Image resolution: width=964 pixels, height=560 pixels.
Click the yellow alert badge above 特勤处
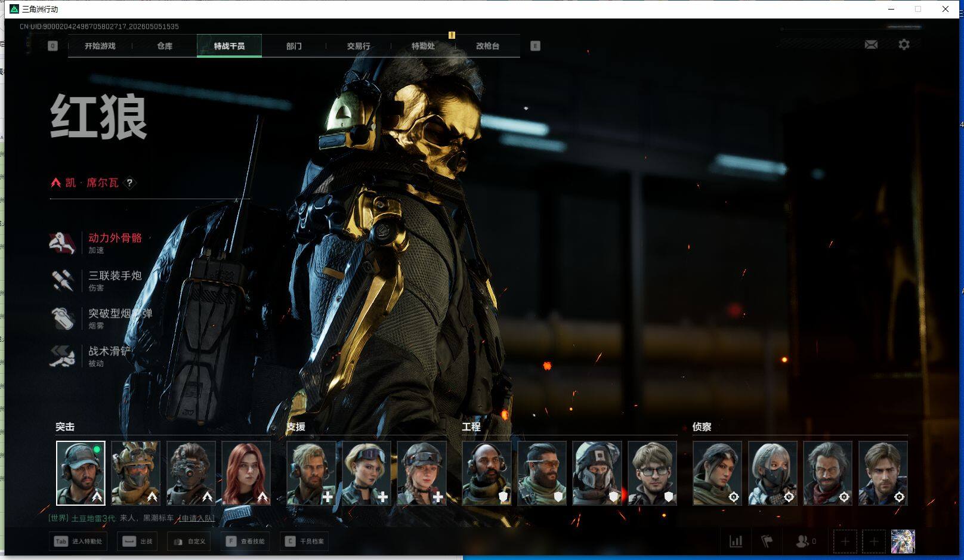pyautogui.click(x=452, y=35)
